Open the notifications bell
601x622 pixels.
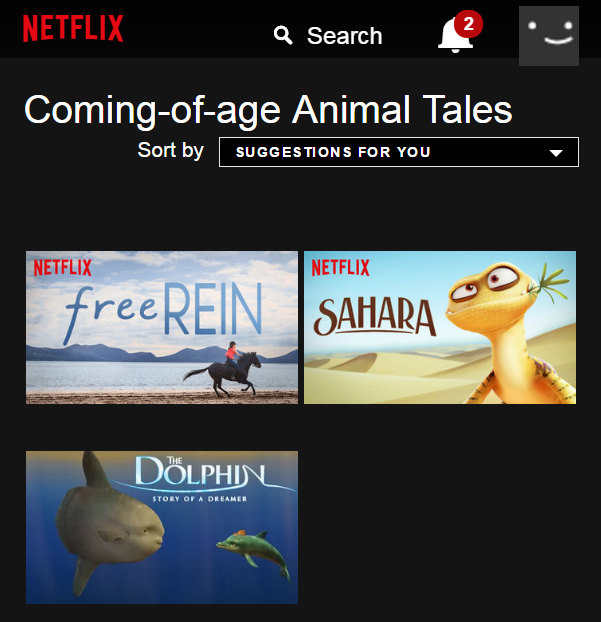coord(455,35)
